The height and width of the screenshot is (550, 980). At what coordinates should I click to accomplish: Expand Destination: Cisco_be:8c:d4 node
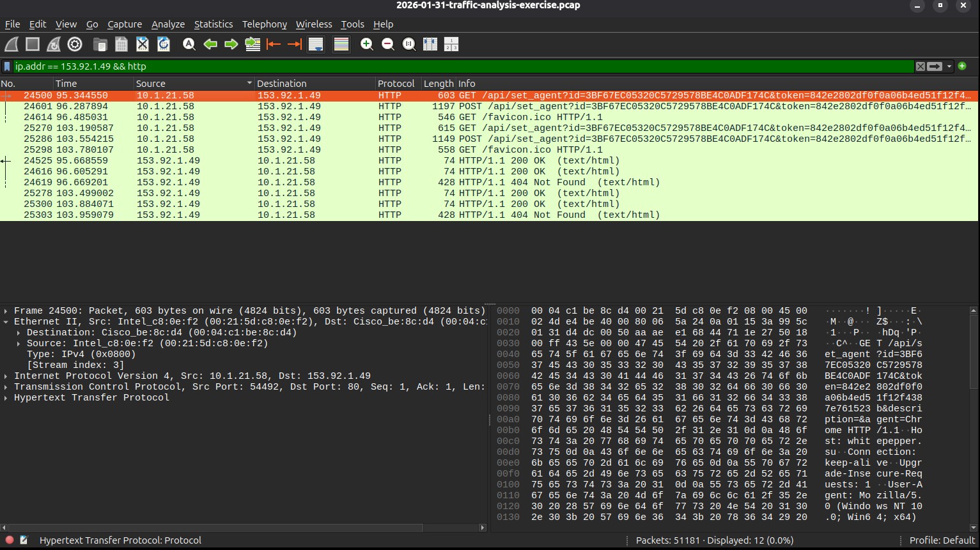click(x=19, y=333)
